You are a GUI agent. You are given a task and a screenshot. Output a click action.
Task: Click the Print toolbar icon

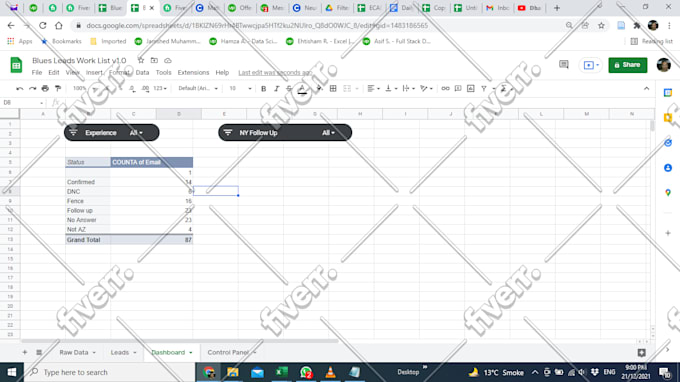coord(45,88)
